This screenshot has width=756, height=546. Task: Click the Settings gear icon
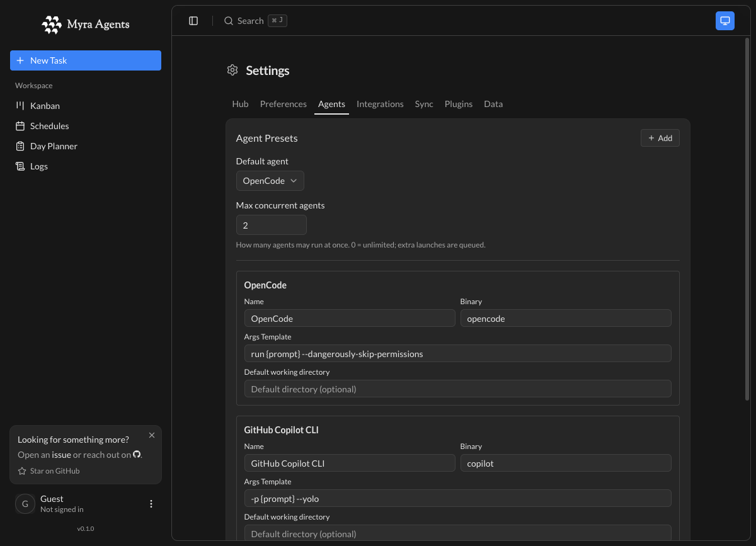(x=232, y=70)
